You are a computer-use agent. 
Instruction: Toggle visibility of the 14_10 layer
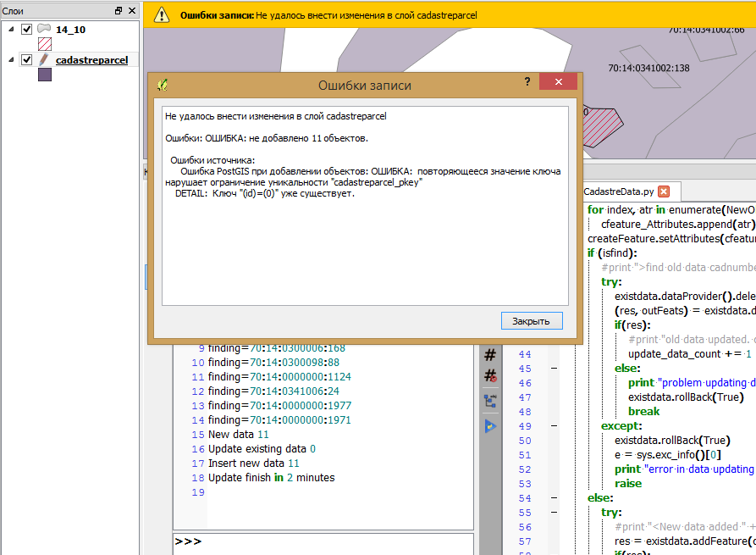click(x=26, y=30)
